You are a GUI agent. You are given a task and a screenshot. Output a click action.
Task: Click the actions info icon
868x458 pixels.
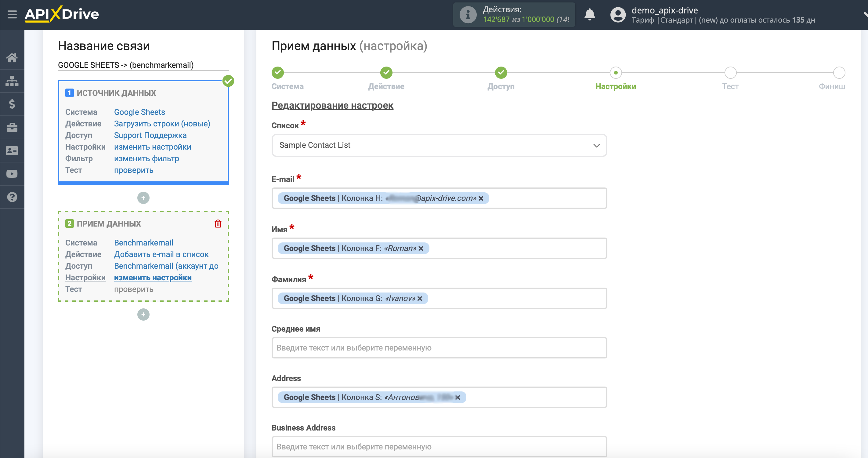[x=468, y=15]
